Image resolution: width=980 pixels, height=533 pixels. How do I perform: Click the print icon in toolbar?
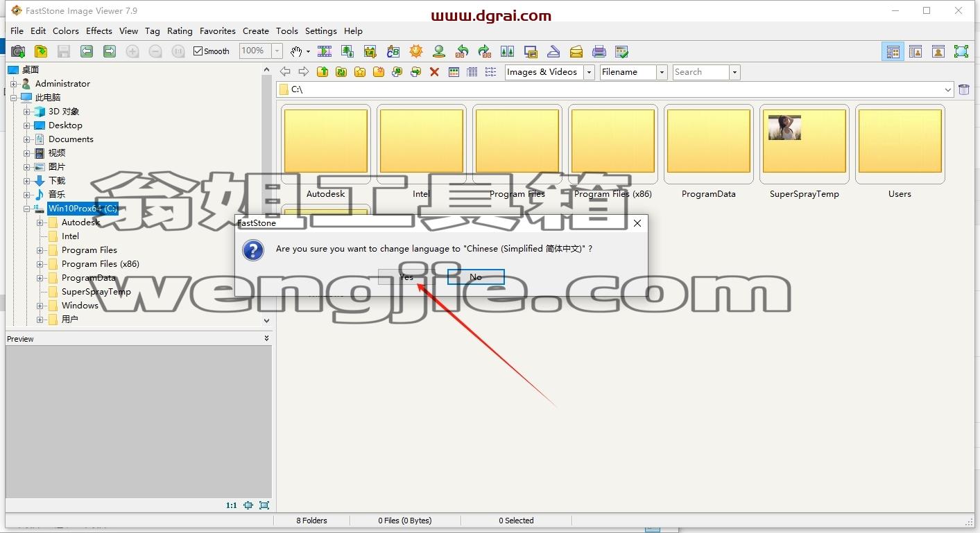click(x=599, y=51)
